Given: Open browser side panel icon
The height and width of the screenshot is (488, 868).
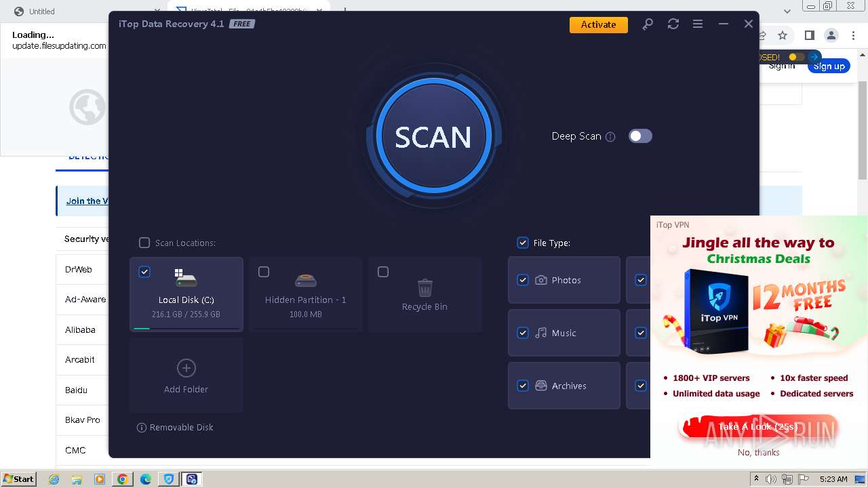Looking at the screenshot, I should point(809,35).
